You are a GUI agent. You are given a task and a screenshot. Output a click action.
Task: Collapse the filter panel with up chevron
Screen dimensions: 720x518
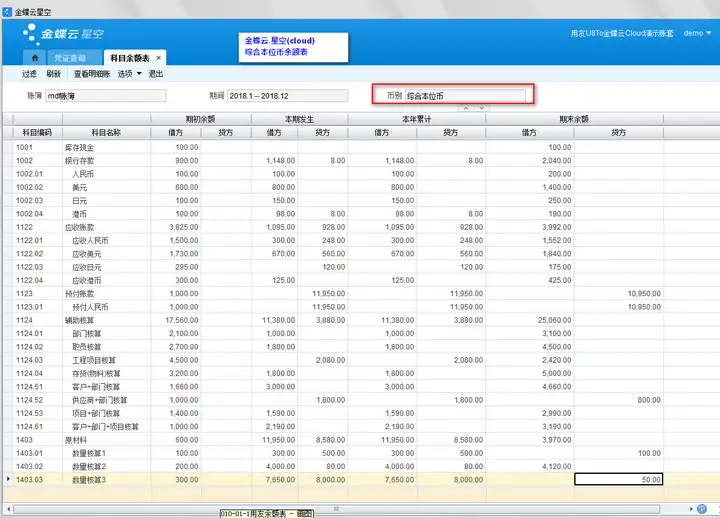(466, 108)
